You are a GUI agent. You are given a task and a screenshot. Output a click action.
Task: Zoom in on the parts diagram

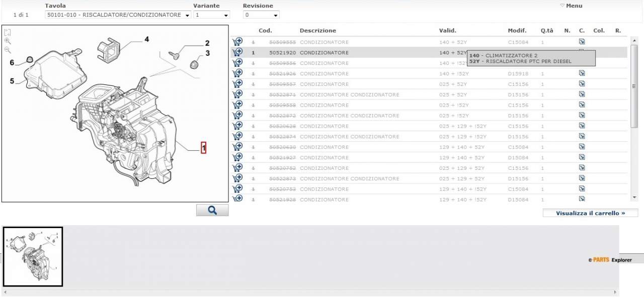[x=7, y=41]
